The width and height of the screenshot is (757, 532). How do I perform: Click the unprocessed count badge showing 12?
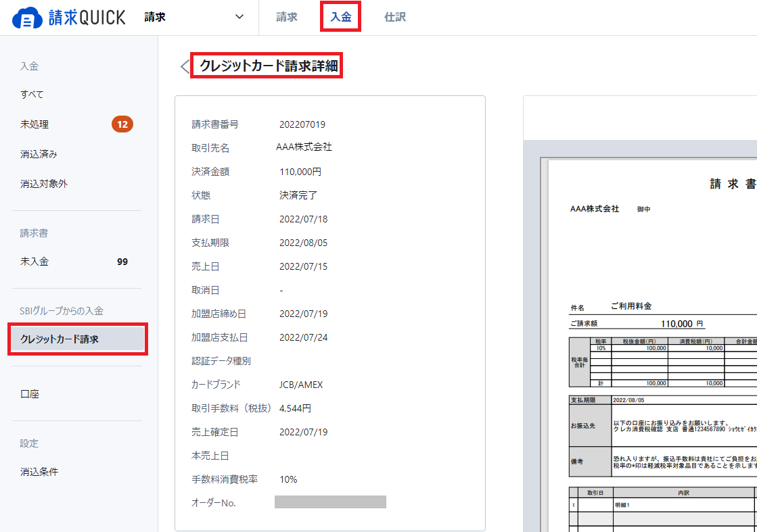pyautogui.click(x=122, y=124)
